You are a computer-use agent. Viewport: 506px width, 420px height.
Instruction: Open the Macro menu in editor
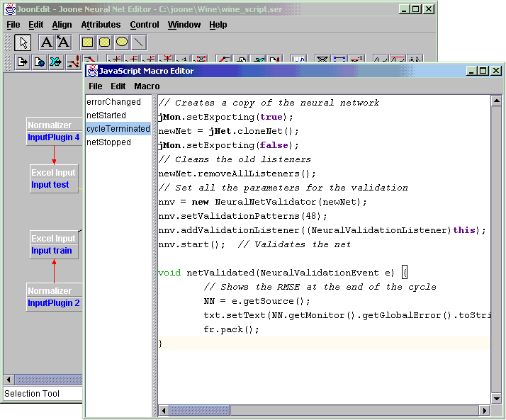pyautogui.click(x=147, y=86)
